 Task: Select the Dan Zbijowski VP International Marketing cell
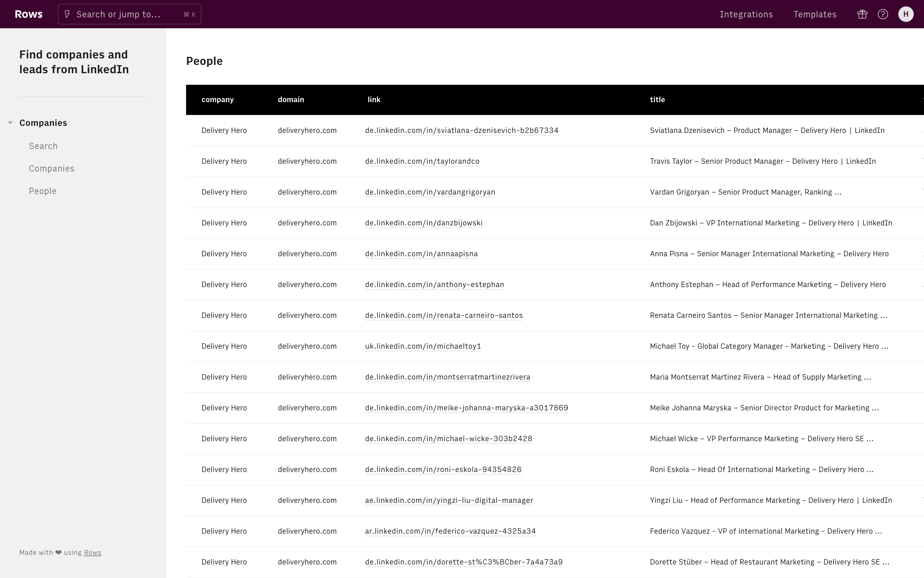[771, 223]
